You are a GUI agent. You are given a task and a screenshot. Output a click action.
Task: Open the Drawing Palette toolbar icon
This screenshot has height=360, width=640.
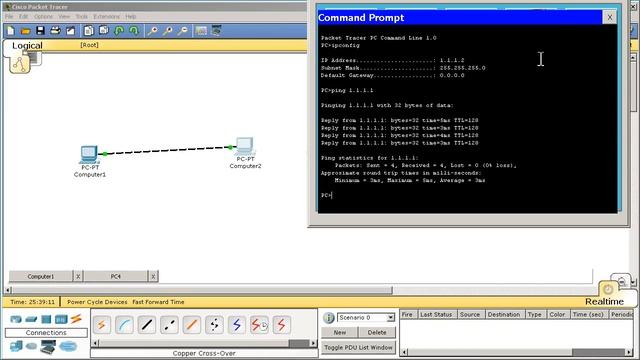(x=201, y=31)
